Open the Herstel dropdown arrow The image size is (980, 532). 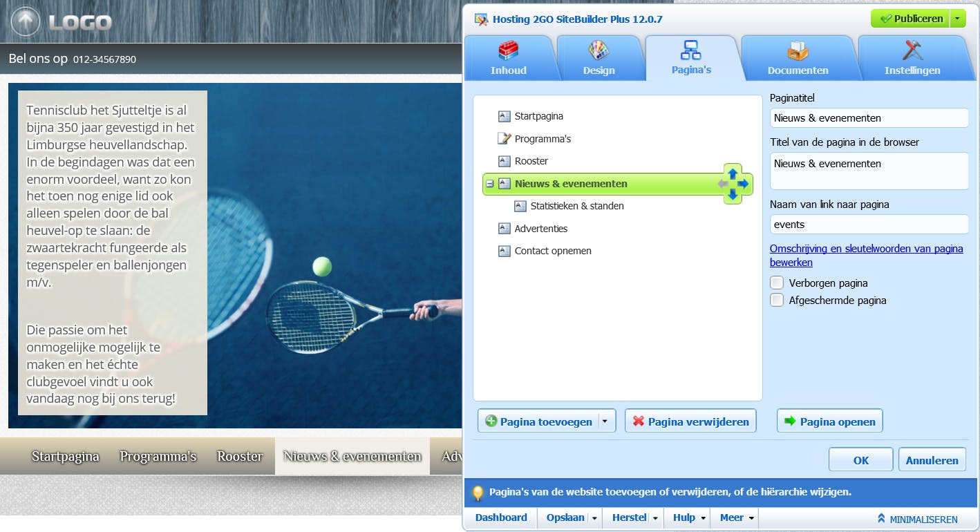coord(655,518)
